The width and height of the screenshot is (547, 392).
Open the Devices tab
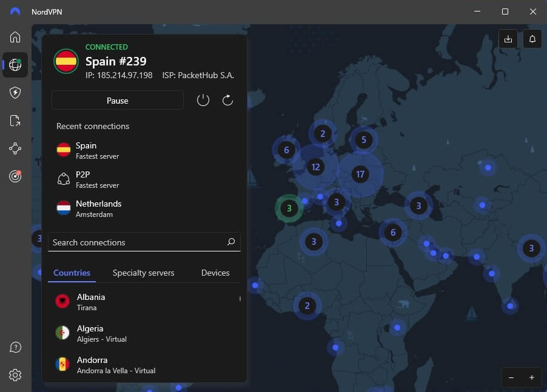pos(215,273)
